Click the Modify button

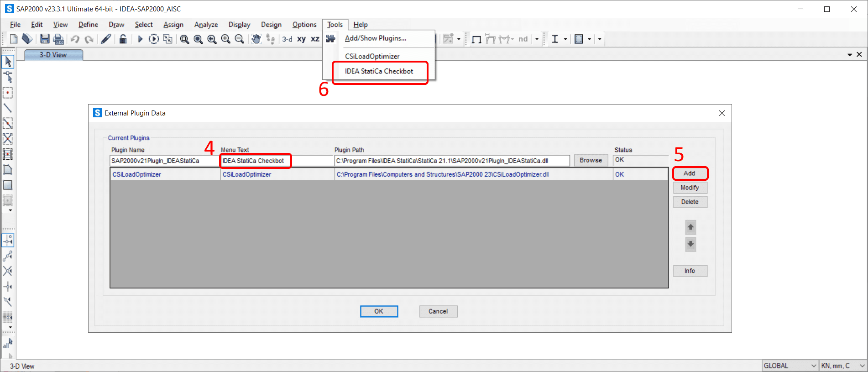(x=690, y=188)
